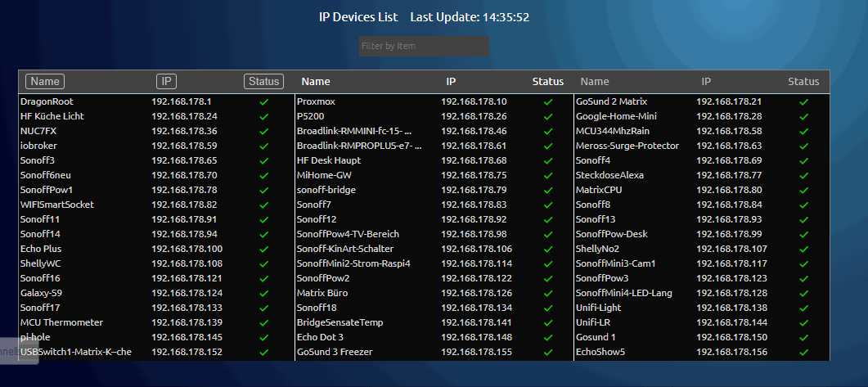The width and height of the screenshot is (868, 387).
Task: Select the Sonoff-KinArt-Schalter device name
Action: 345,250
